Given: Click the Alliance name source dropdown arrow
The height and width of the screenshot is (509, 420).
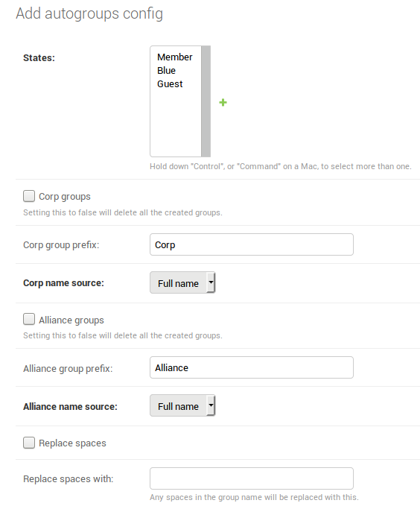Looking at the screenshot, I should [x=211, y=405].
